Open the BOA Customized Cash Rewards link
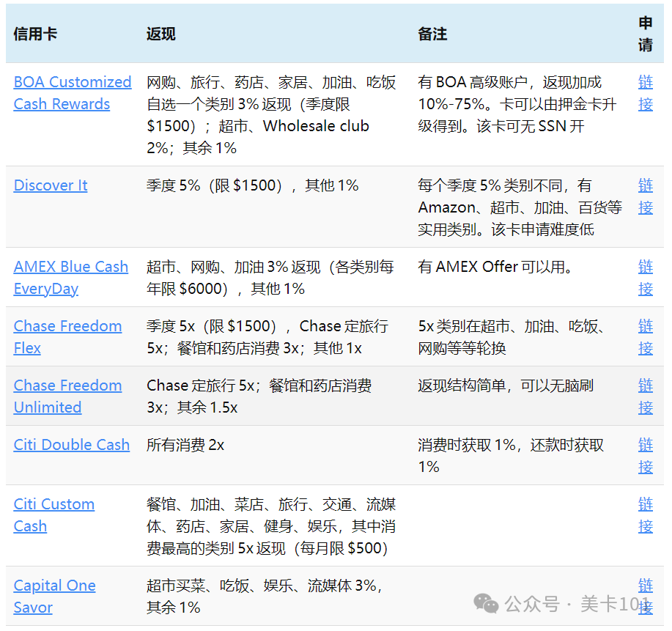This screenshot has width=672, height=631. click(x=73, y=93)
